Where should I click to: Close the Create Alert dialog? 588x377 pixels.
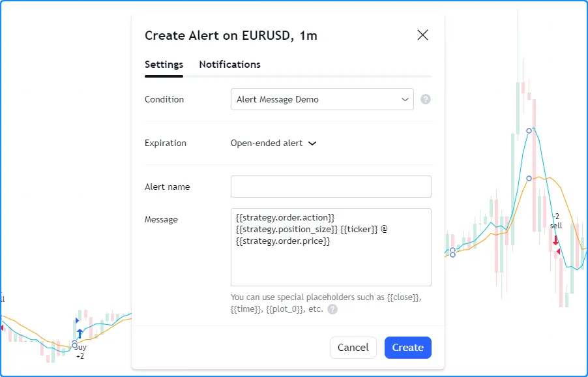(x=422, y=35)
